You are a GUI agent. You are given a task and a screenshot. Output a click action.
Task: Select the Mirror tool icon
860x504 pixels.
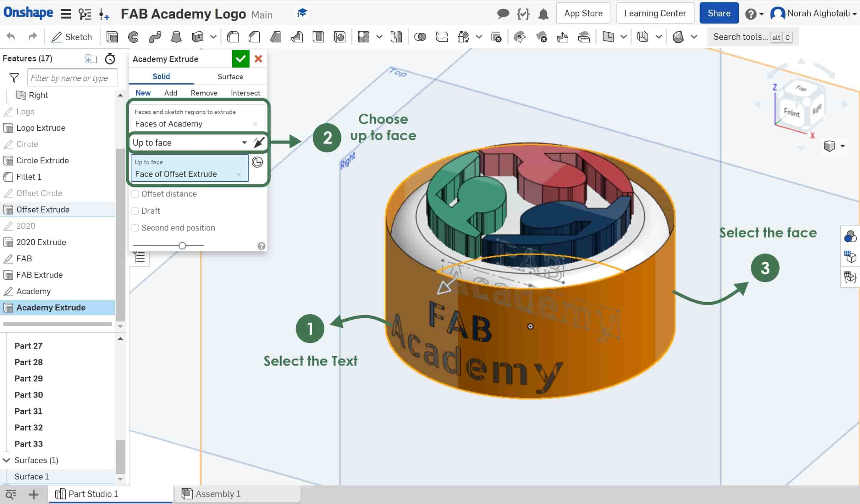pyautogui.click(x=396, y=36)
